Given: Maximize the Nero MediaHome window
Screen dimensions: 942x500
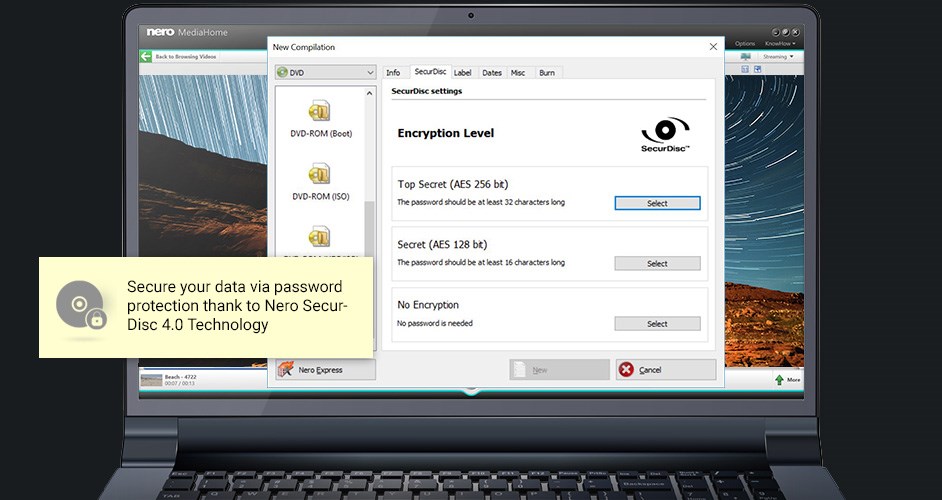Looking at the screenshot, I should pyautogui.click(x=786, y=32).
